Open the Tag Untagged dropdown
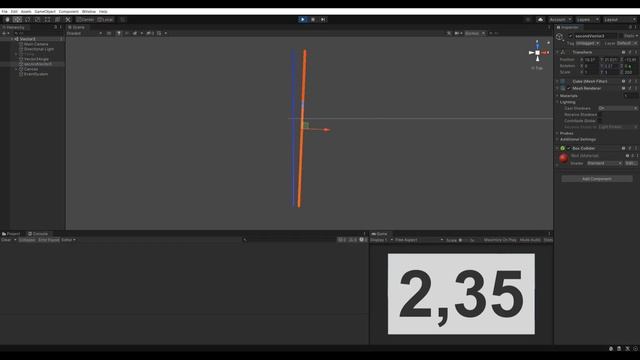Viewport: 640px width, 360px height. click(x=587, y=43)
